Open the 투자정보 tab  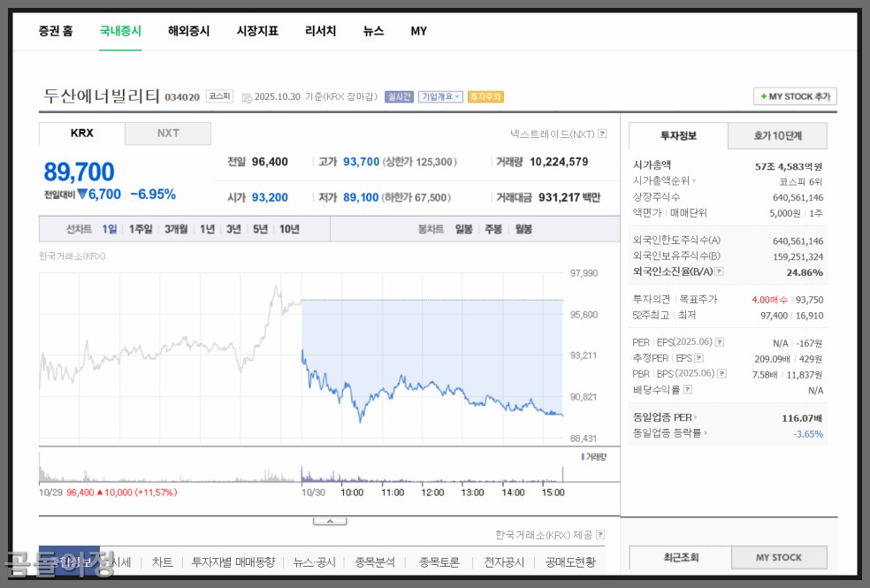tap(678, 136)
